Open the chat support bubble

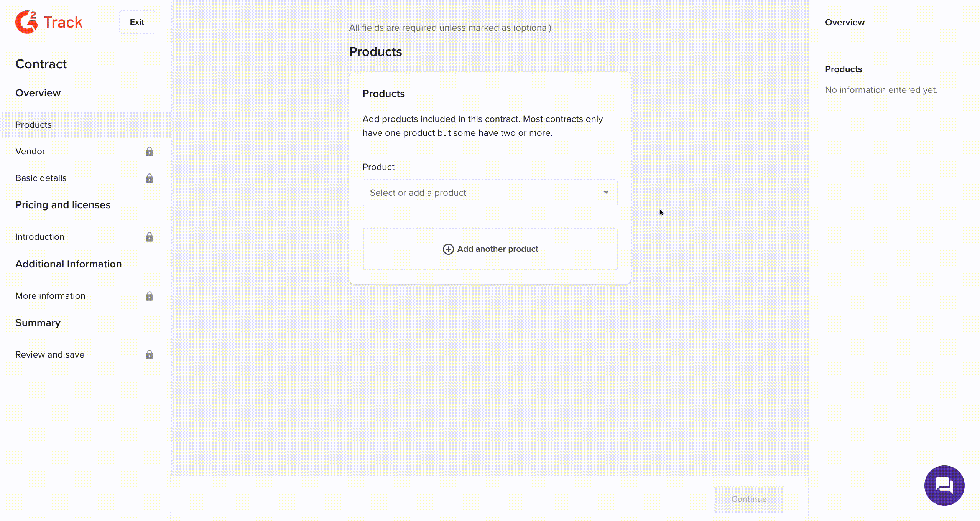click(x=944, y=485)
